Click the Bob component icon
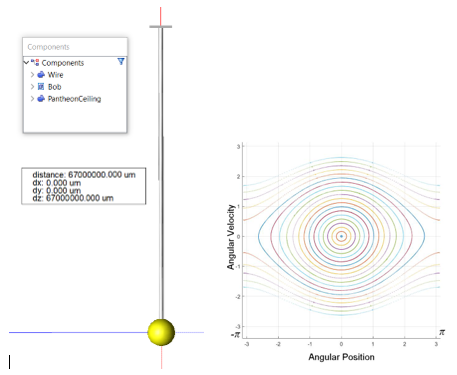The width and height of the screenshot is (457, 375). (x=41, y=87)
